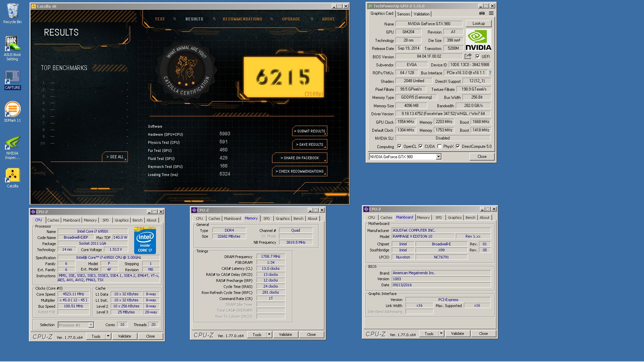Click SAVE RESULTS button
This screenshot has height=362, width=644.
click(x=310, y=144)
